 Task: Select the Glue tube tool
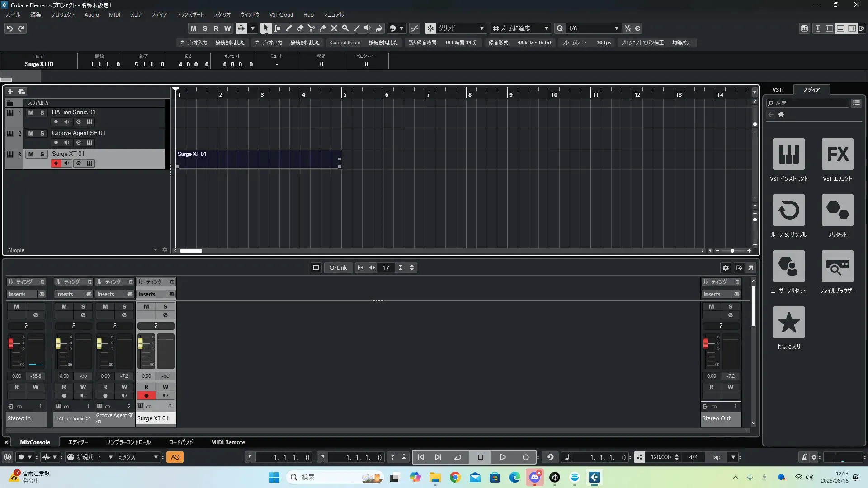(x=322, y=28)
